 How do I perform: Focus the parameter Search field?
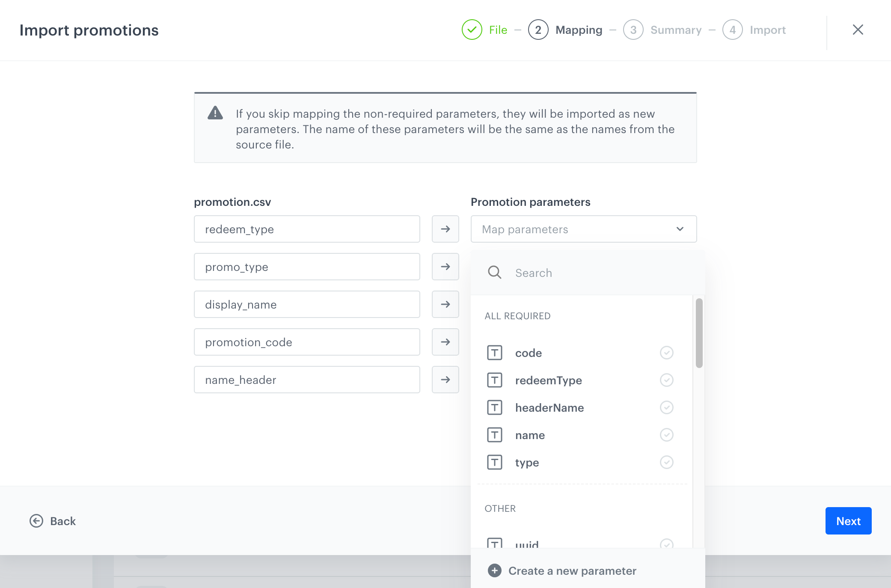point(599,273)
